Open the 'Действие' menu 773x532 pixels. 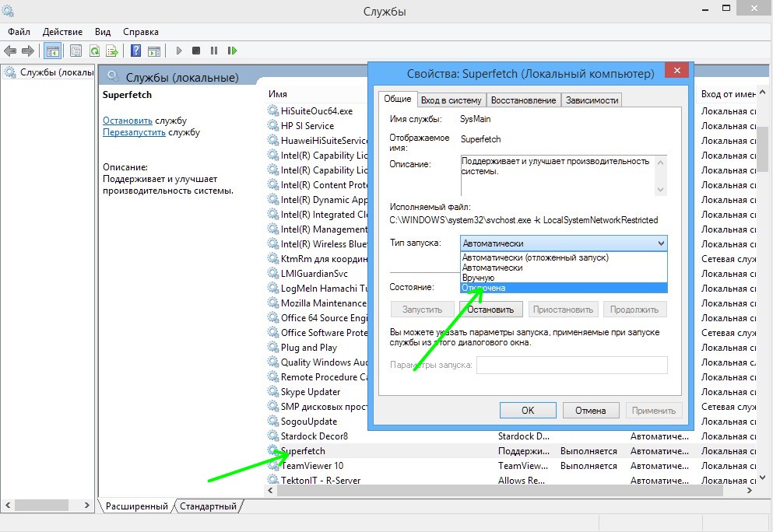pyautogui.click(x=62, y=32)
